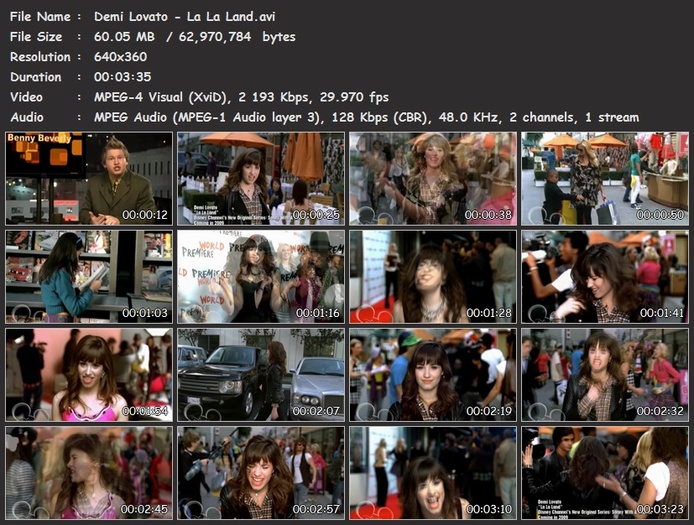The width and height of the screenshot is (694, 525).
Task: Open the thumbnail marked 00:00:38
Action: (x=432, y=178)
